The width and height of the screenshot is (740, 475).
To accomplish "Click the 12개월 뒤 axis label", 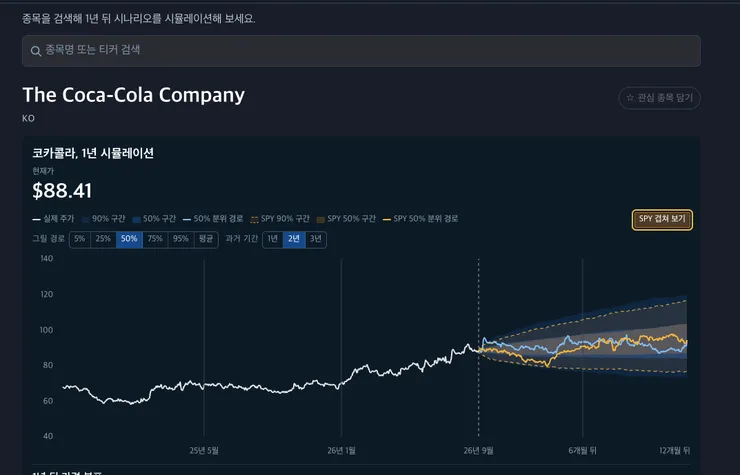I will pyautogui.click(x=674, y=450).
